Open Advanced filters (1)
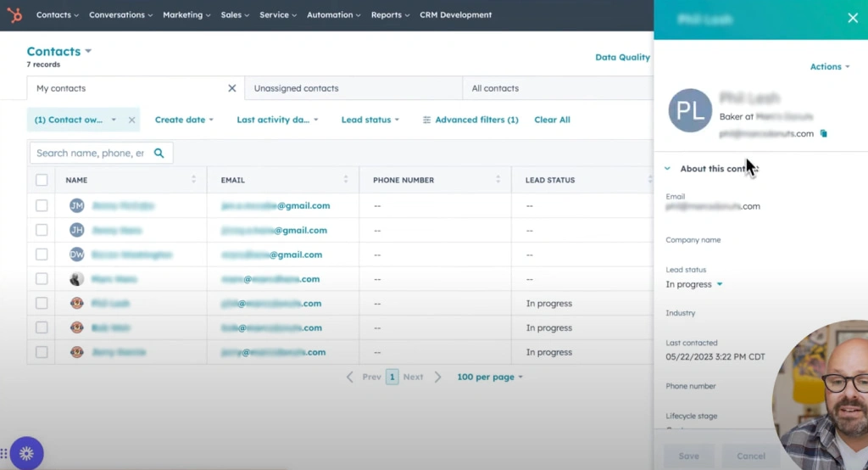 coord(470,120)
